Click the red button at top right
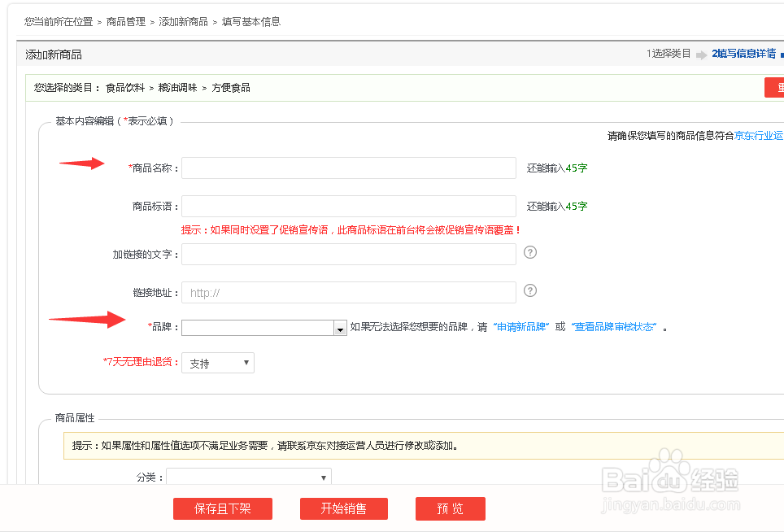 pos(777,87)
